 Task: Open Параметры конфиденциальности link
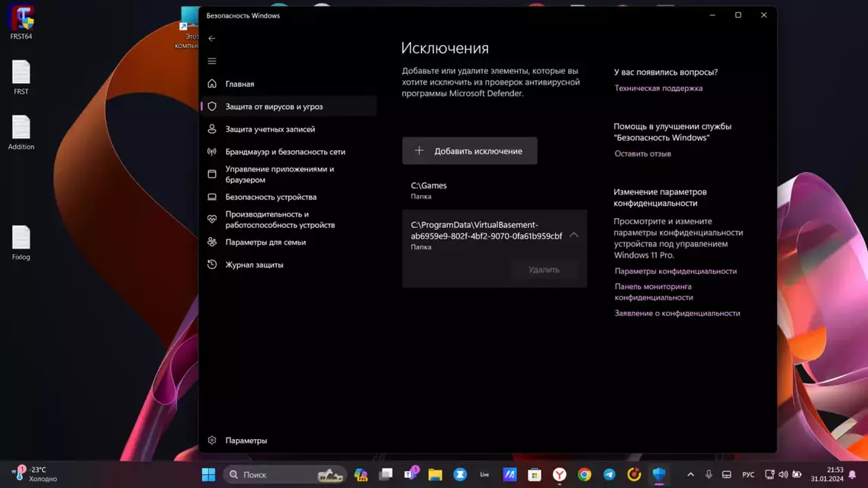pos(675,271)
